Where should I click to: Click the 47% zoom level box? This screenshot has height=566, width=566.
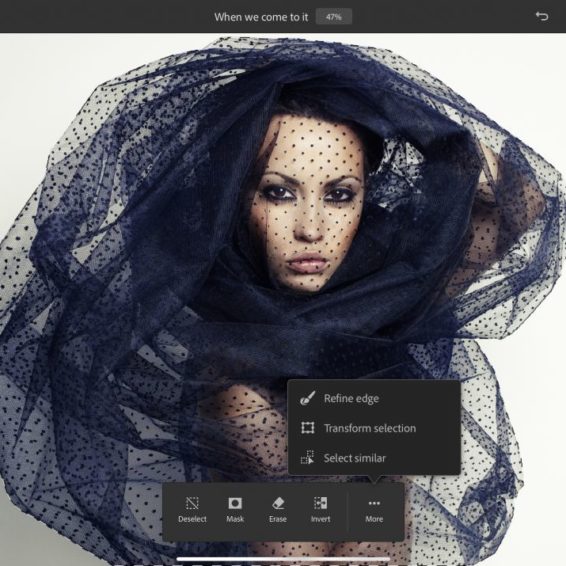(334, 17)
